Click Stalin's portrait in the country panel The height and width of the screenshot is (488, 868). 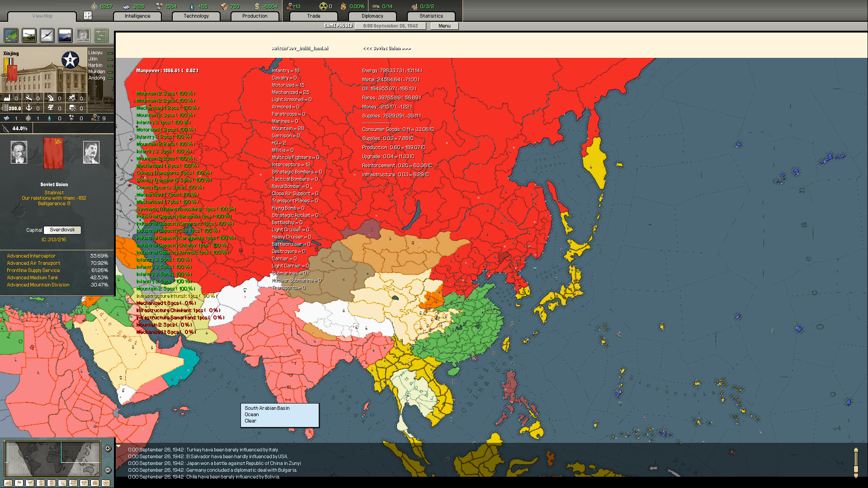pyautogui.click(x=91, y=152)
